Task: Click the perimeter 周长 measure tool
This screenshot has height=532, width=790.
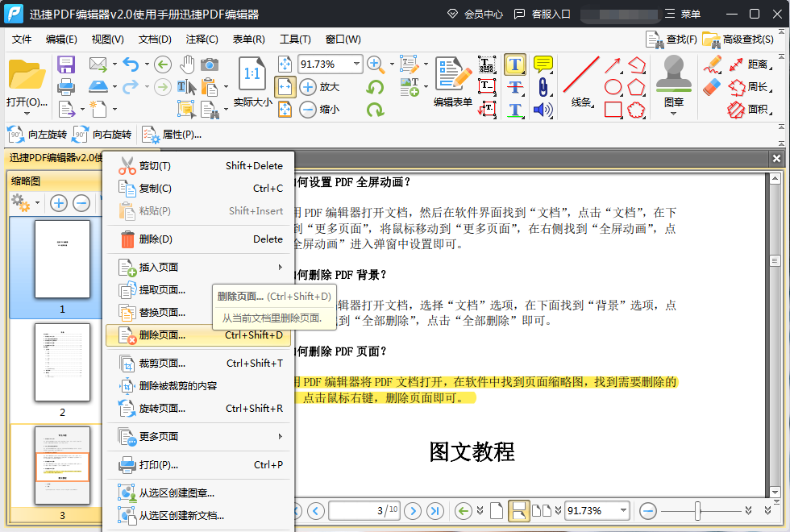Action: [750, 87]
